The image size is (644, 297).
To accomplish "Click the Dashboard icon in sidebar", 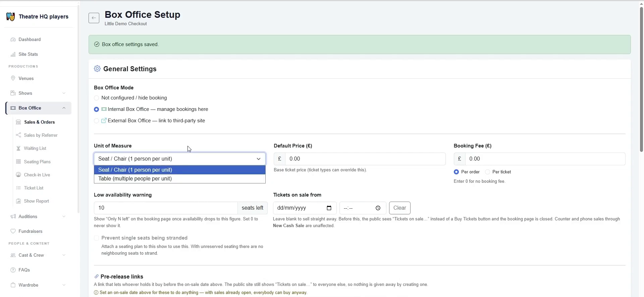I will (x=13, y=39).
